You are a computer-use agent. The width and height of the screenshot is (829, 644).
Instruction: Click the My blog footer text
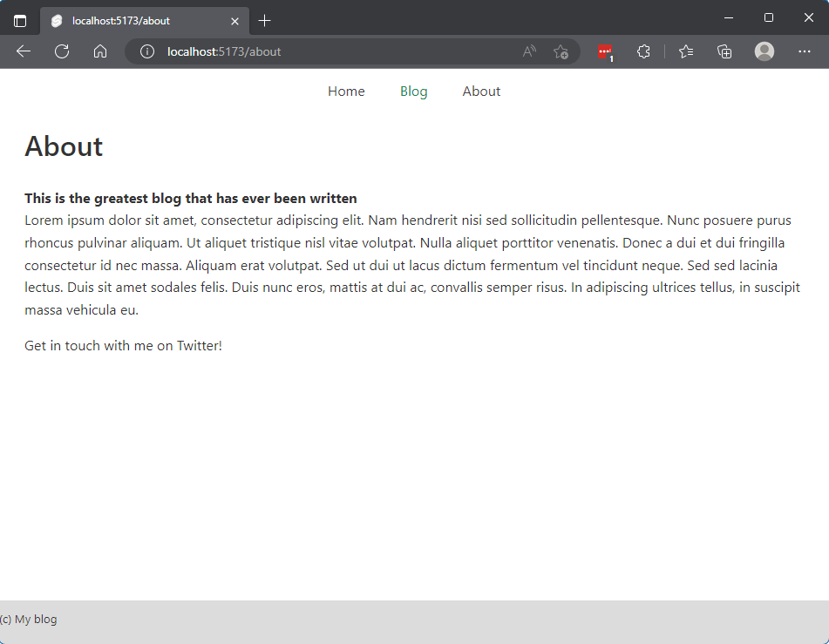coord(29,619)
